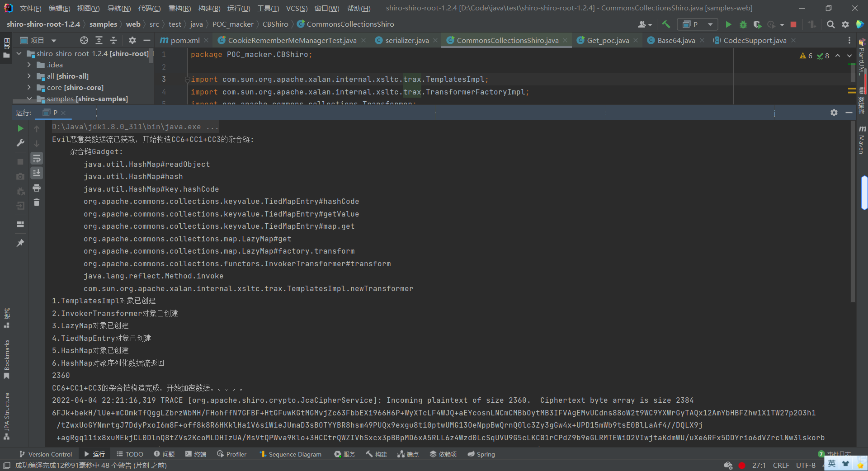
Task: Select opened file locator target icon in Project panel
Action: tap(84, 40)
